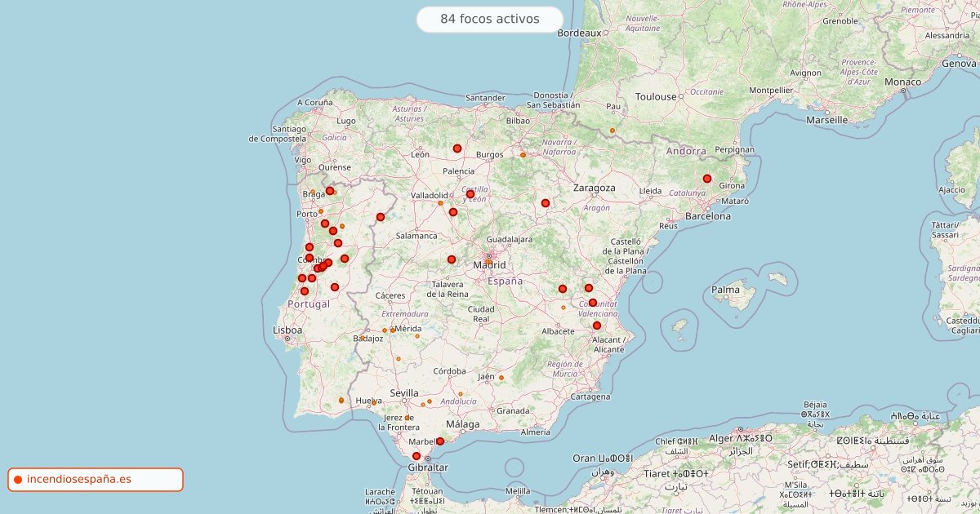The height and width of the screenshot is (514, 980).
Task: Click the red fire marker beside Gibraltar
Action: coord(416,456)
